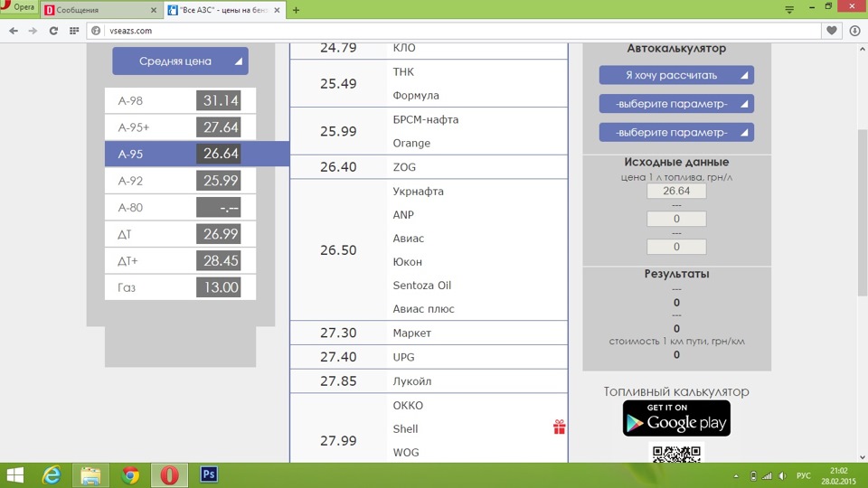Open the first -выберите параметр- dropdown

(x=676, y=104)
